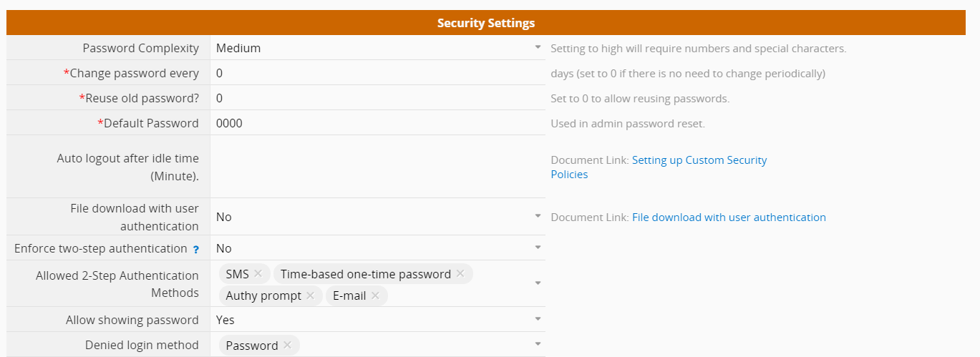
Task: Open File download with user authentication document link
Action: tap(729, 217)
